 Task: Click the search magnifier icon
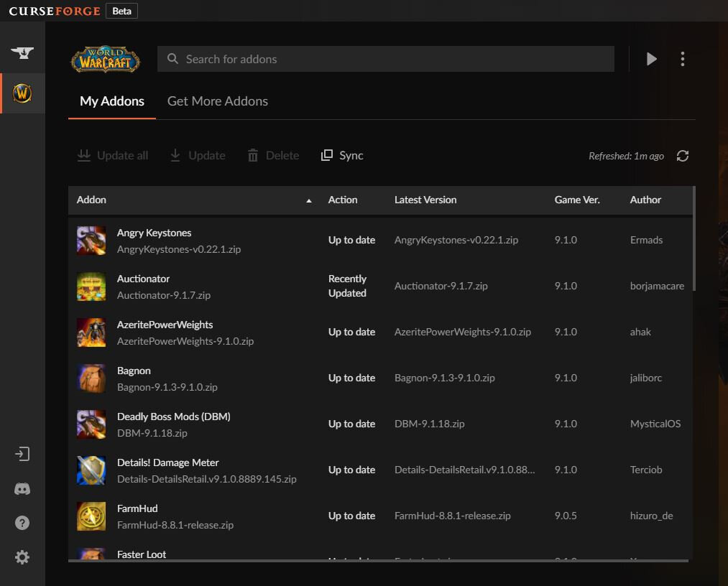(x=172, y=58)
